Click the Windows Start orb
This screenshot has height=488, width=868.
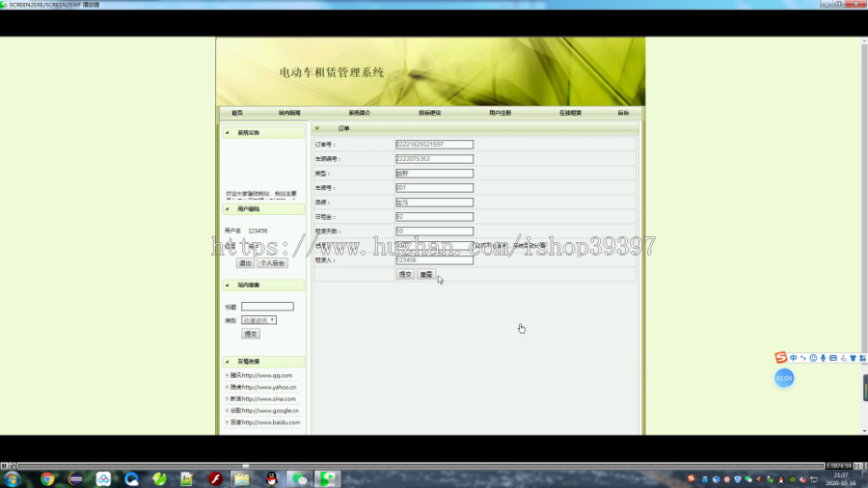pos(13,478)
